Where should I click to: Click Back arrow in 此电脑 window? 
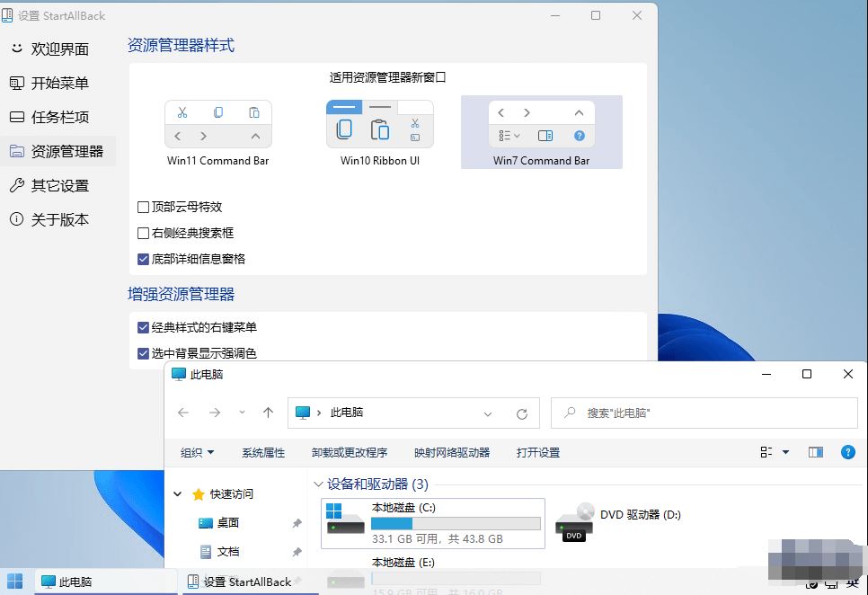pos(184,413)
